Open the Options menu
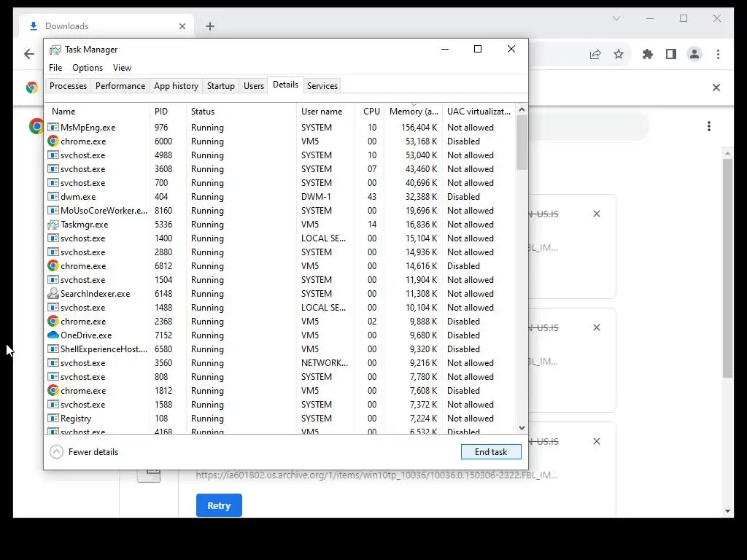747x560 pixels. point(88,68)
